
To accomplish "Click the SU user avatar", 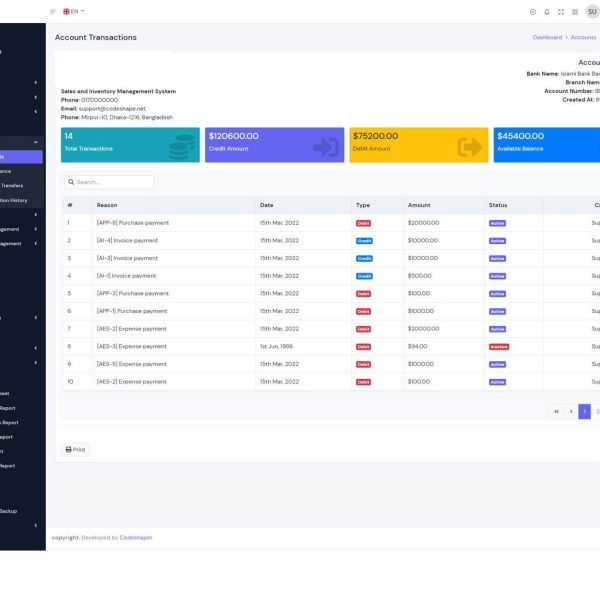I will (592, 11).
